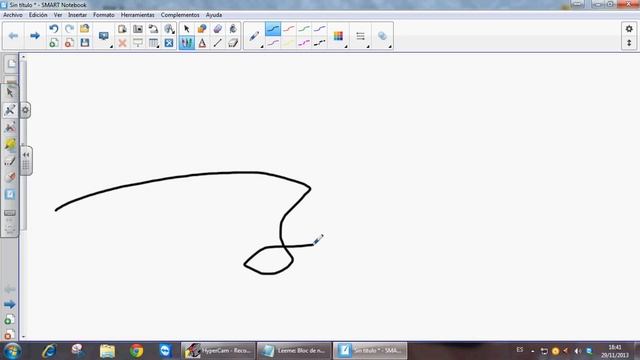
Task: Open Notebook icon in floating side toolbar
Action: coord(10,194)
